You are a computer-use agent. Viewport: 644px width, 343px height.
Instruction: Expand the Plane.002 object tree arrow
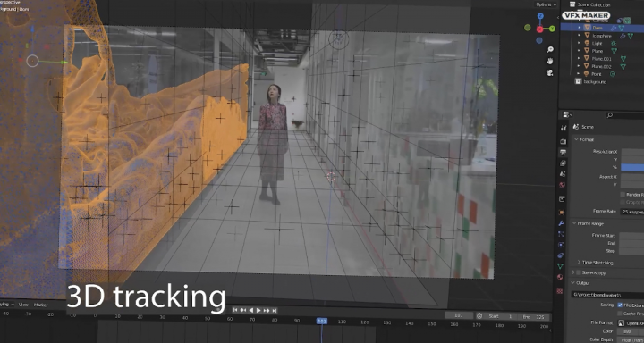(x=580, y=66)
